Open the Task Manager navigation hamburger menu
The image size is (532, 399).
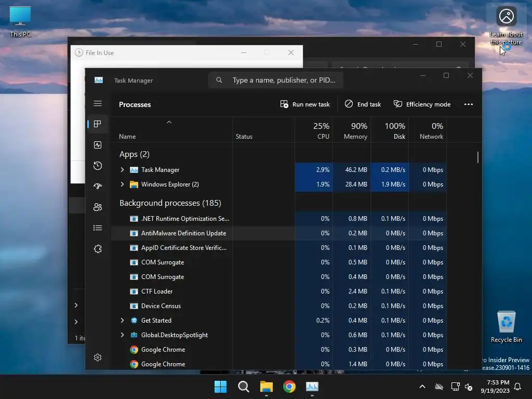(x=98, y=103)
